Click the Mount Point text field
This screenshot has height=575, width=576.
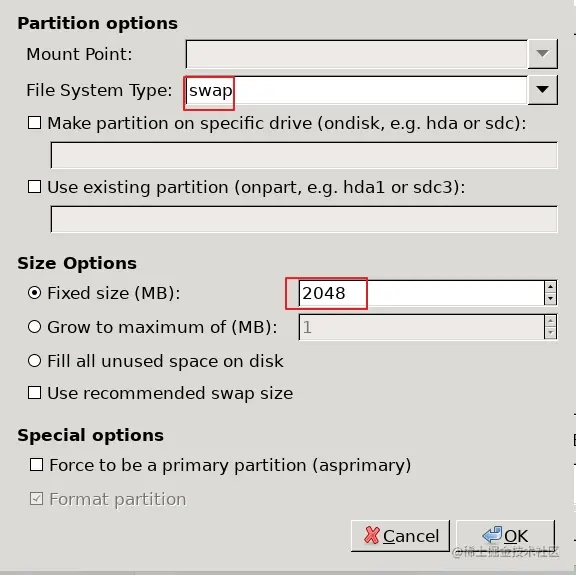coord(357,54)
